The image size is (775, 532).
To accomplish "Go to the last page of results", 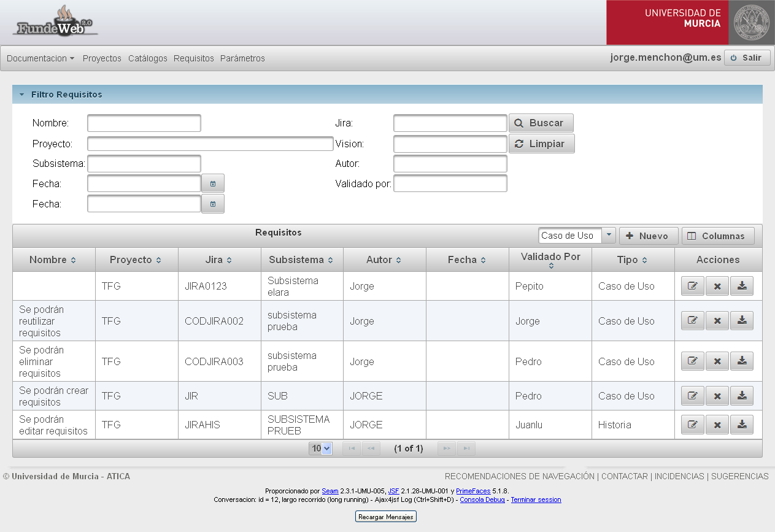I will pos(466,449).
